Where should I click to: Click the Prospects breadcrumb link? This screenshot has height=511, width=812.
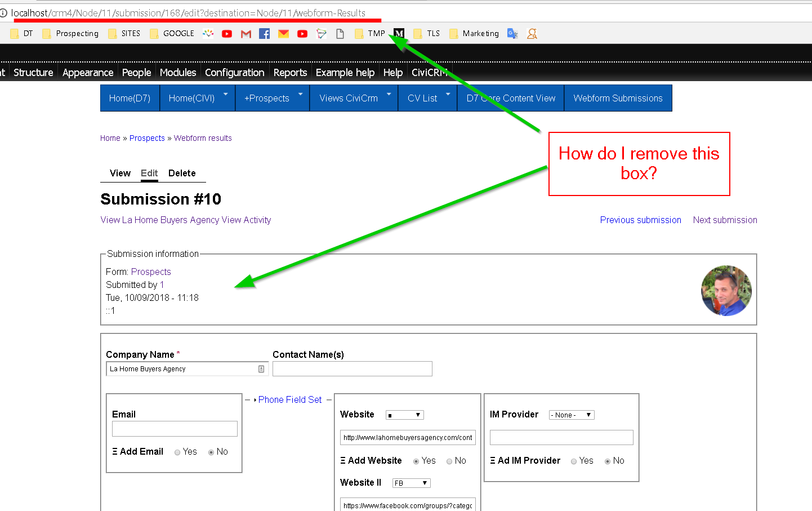coord(147,138)
